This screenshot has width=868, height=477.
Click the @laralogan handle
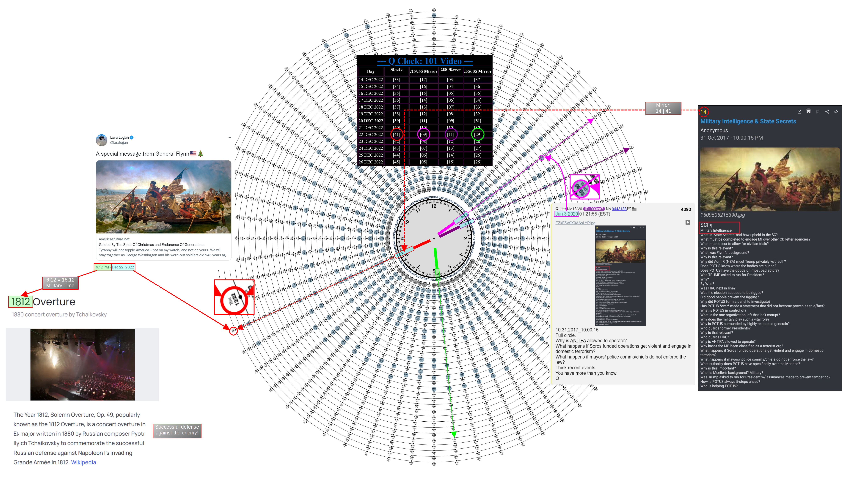pyautogui.click(x=119, y=143)
